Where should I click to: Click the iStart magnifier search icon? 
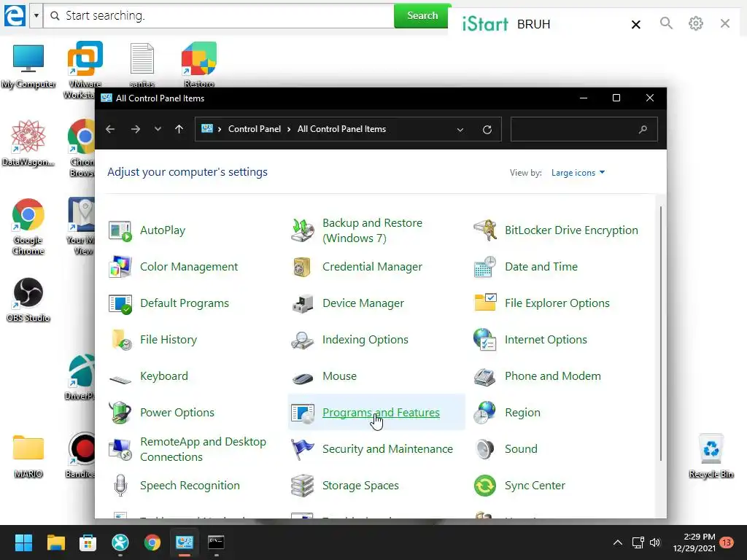(x=666, y=23)
